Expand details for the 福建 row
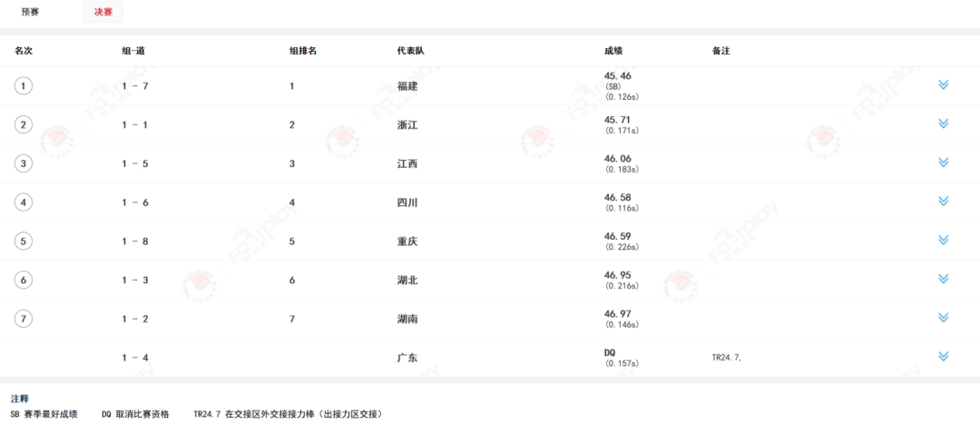Screen dimensions: 980x424 point(943,84)
